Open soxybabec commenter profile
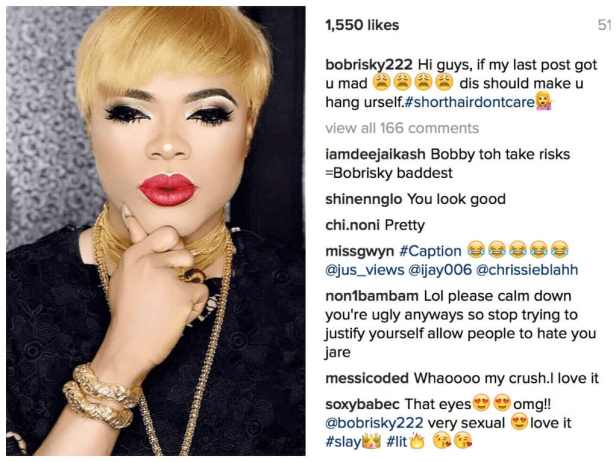 pyautogui.click(x=362, y=404)
